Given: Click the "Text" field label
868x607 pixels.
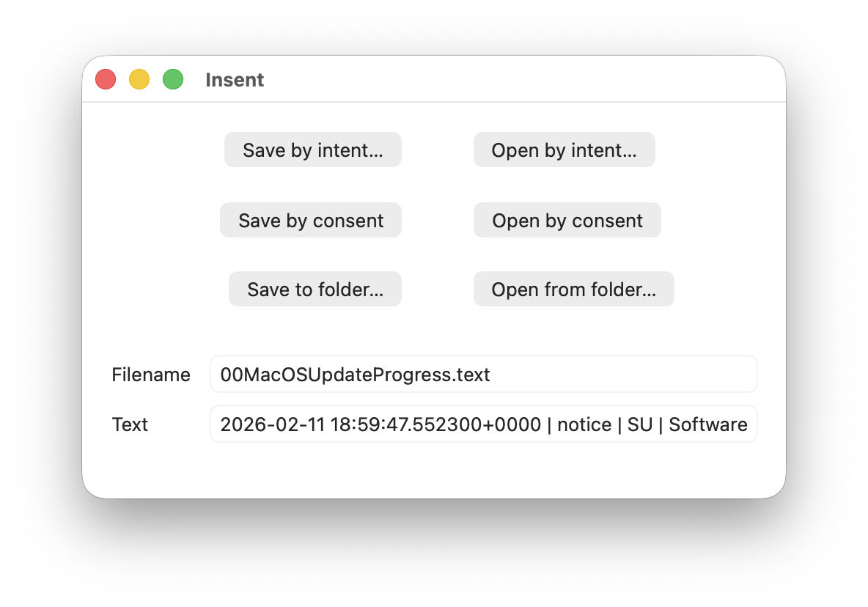Looking at the screenshot, I should pos(130,424).
